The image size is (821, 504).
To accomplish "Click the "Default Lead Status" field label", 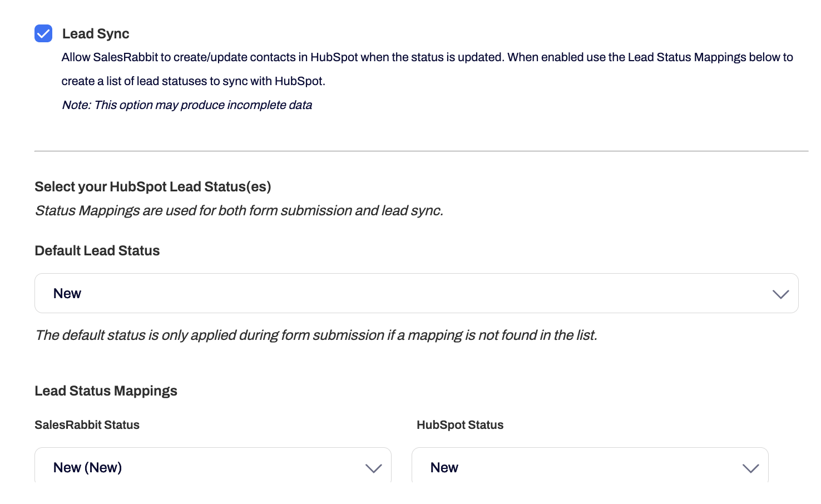I will click(97, 251).
